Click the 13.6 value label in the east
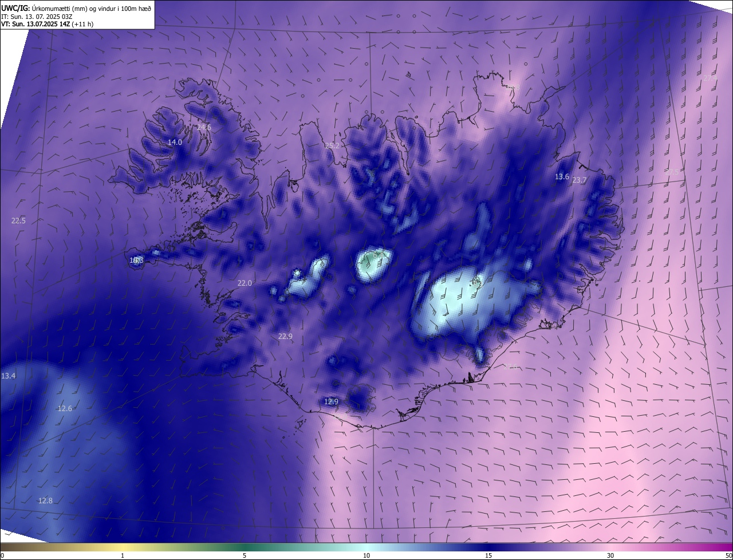Screen dimensions: 733x560 (x=562, y=176)
